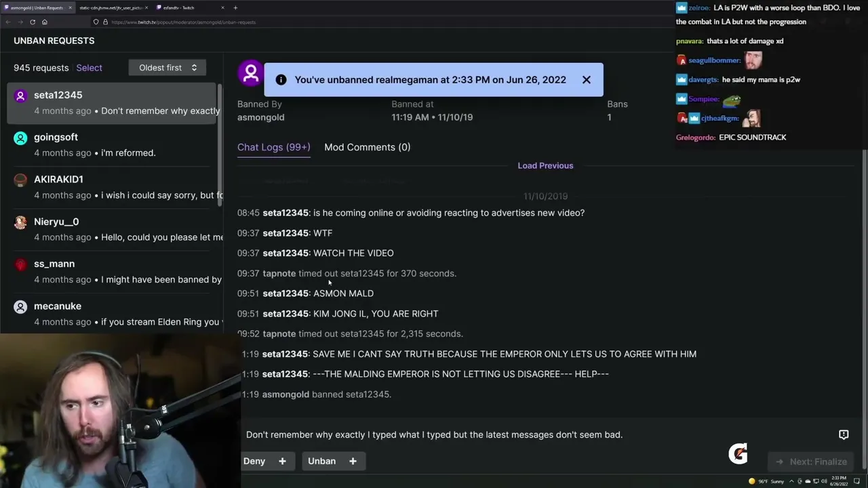Click tapnote in the 2,315 seconds timeout line
This screenshot has width=868, height=488.
pyautogui.click(x=279, y=333)
